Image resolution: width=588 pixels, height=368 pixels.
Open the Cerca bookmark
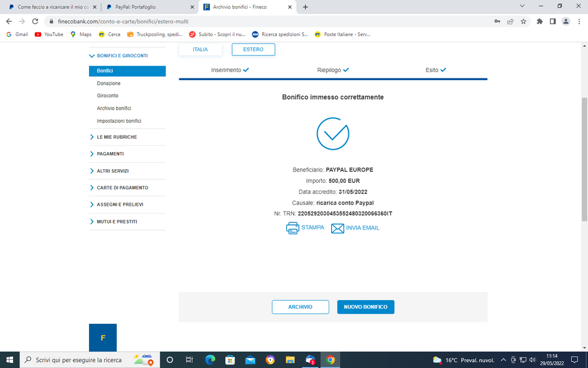point(110,34)
